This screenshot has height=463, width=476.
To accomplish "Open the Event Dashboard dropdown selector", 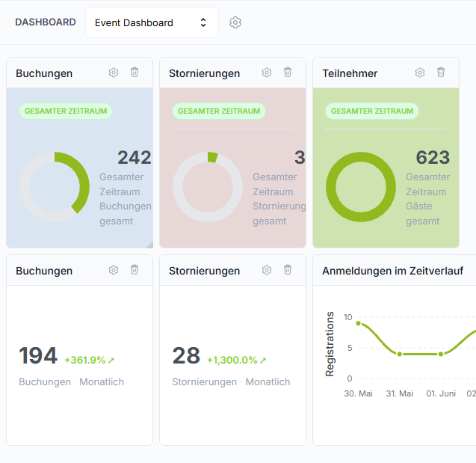I will tap(152, 22).
